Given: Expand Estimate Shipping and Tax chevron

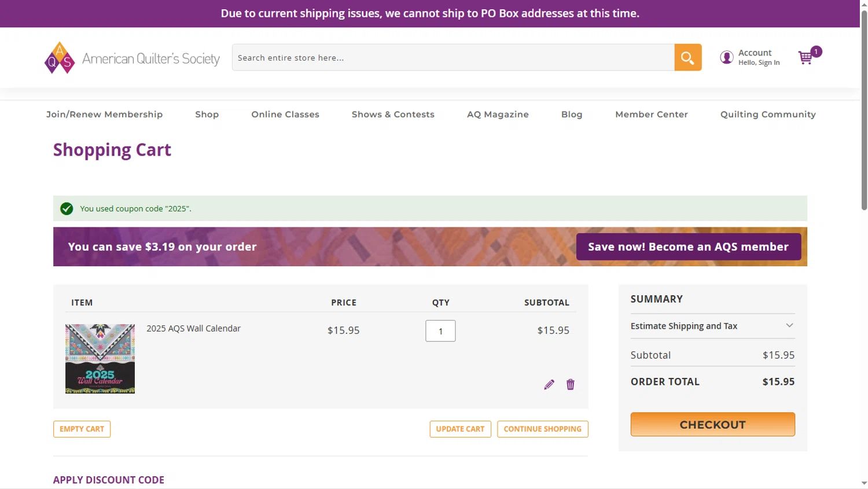Looking at the screenshot, I should [789, 326].
